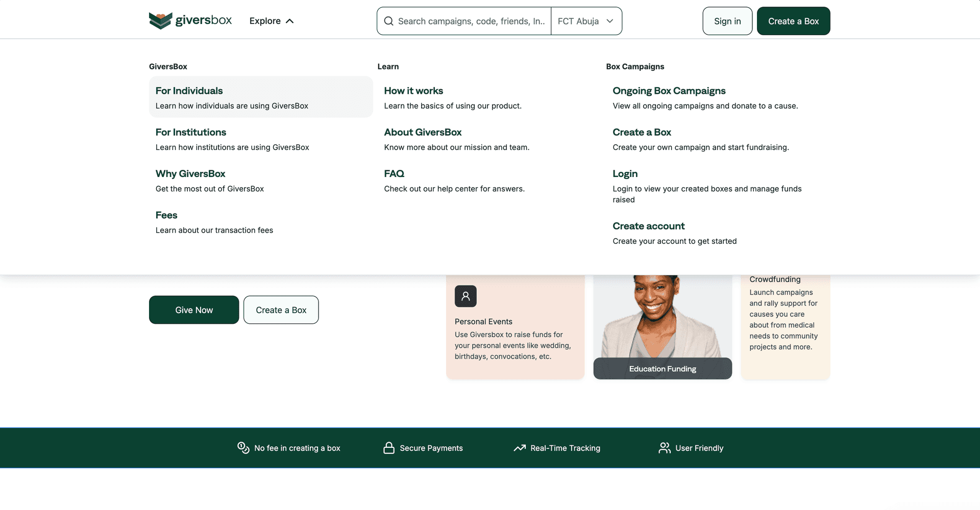Select the Education Funding image card
The width and height of the screenshot is (980, 510).
(x=663, y=326)
